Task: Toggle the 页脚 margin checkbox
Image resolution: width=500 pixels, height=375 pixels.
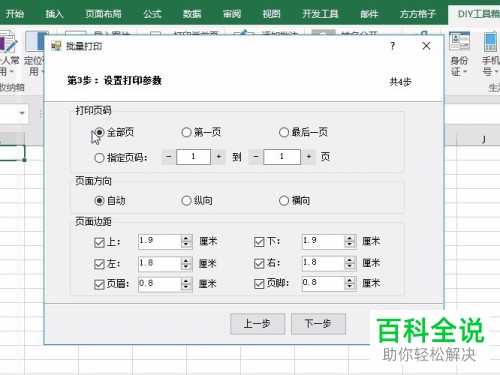Action: [259, 284]
